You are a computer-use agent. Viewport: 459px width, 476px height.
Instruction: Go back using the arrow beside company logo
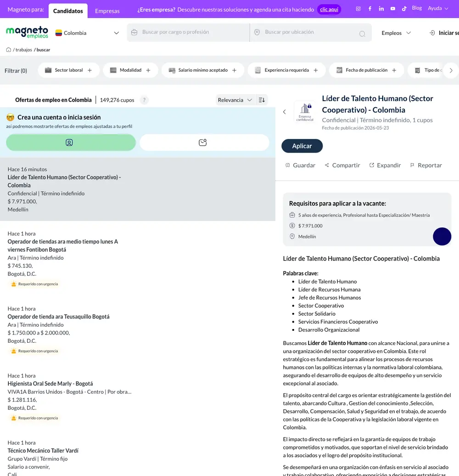pyautogui.click(x=285, y=112)
